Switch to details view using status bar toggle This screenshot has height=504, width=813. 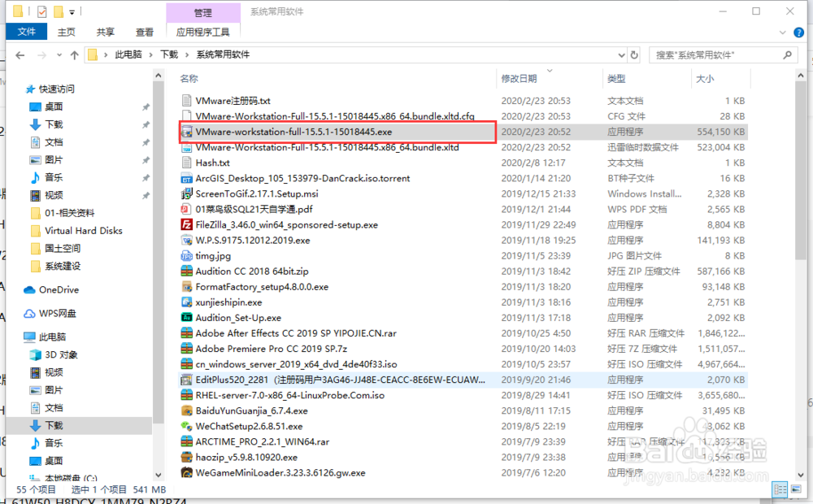(780, 489)
